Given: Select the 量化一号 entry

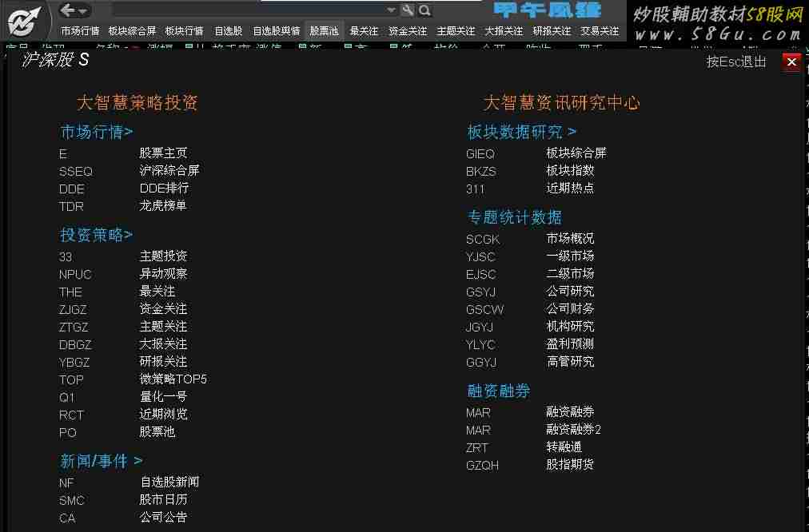Looking at the screenshot, I should (x=163, y=396).
